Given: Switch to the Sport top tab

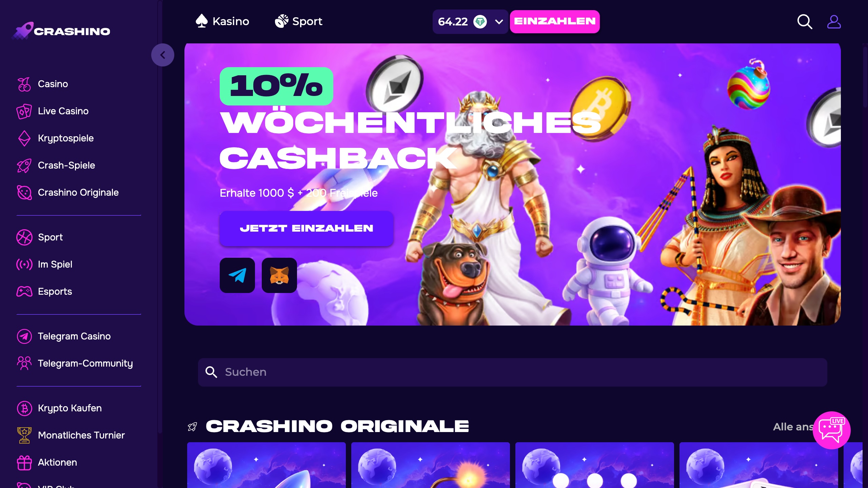Looking at the screenshot, I should (298, 21).
